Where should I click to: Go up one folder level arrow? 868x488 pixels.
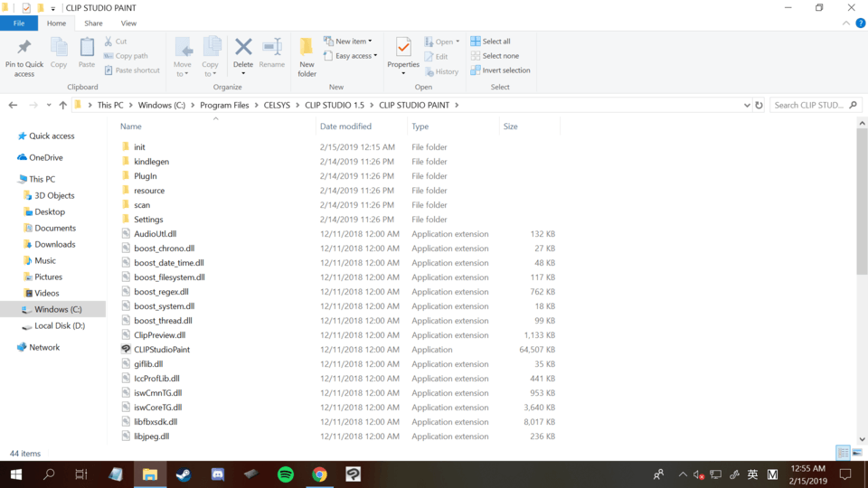click(63, 105)
